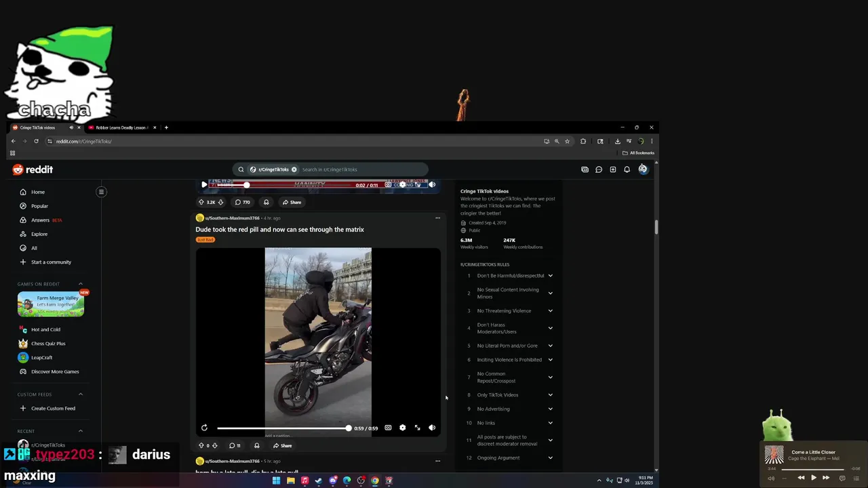
Task: Click the browser address bar URL
Action: [83, 141]
